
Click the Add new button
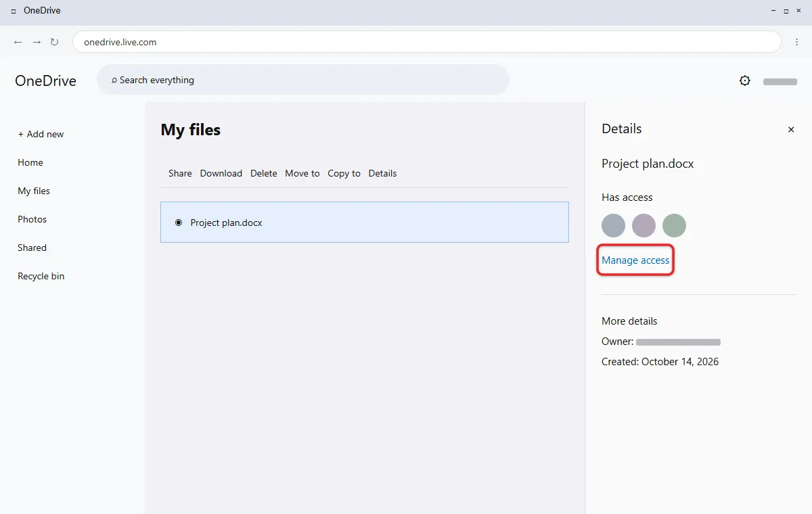click(41, 134)
